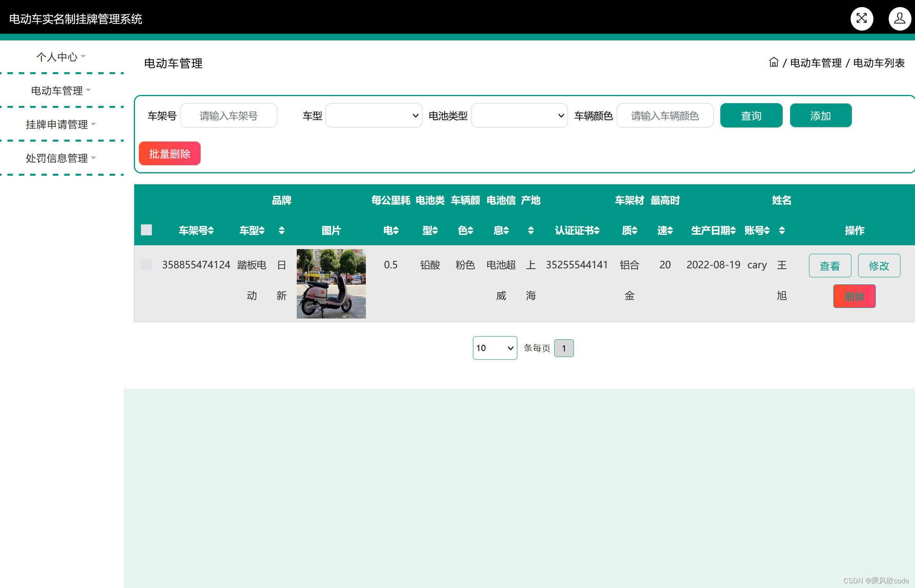Check the select-all checkbox in the table header
Image resolution: width=915 pixels, height=588 pixels.
coord(146,230)
